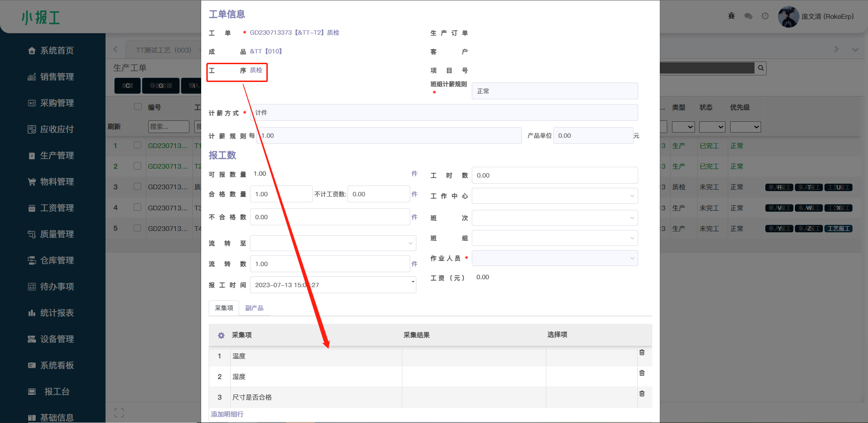This screenshot has width=868, height=423.
Task: Open 质量管理 in the sidebar menu
Action: point(57,234)
